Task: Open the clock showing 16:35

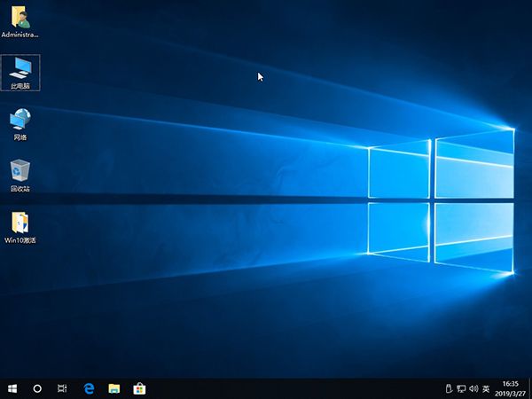Action: click(511, 388)
